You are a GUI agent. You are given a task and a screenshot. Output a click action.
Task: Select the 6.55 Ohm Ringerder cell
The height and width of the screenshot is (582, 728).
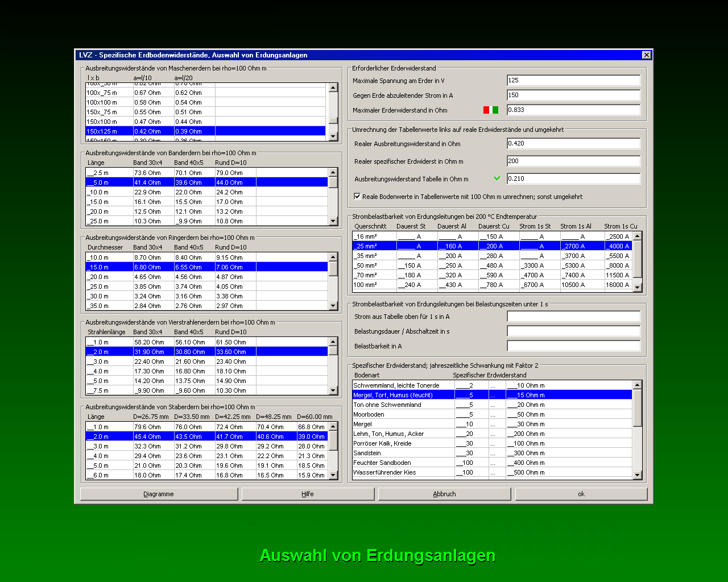click(x=195, y=267)
